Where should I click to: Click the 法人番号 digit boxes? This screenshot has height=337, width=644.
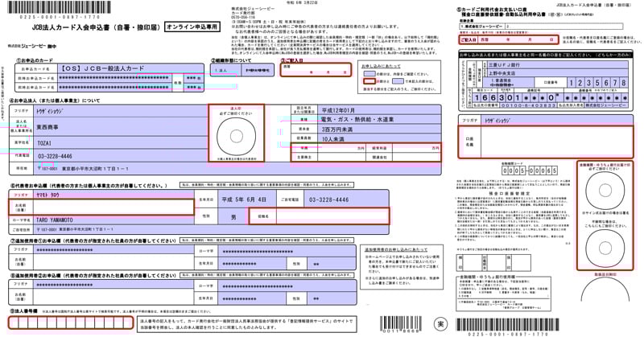71,323
